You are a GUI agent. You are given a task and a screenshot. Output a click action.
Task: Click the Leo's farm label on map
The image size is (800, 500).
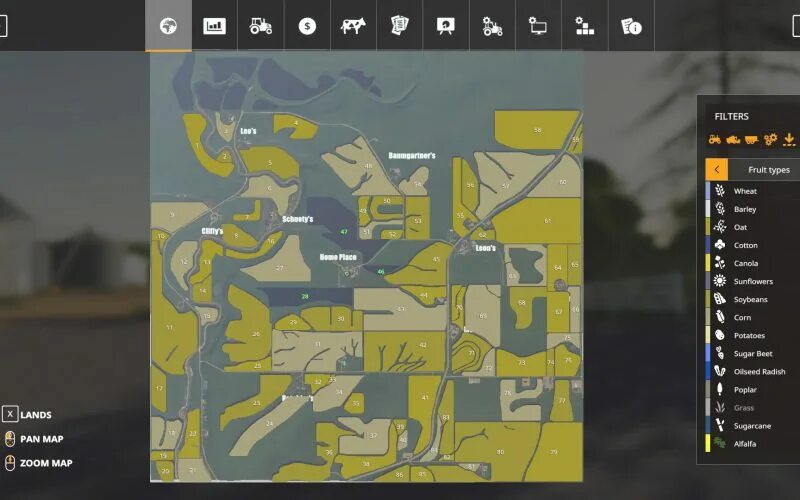tap(248, 131)
